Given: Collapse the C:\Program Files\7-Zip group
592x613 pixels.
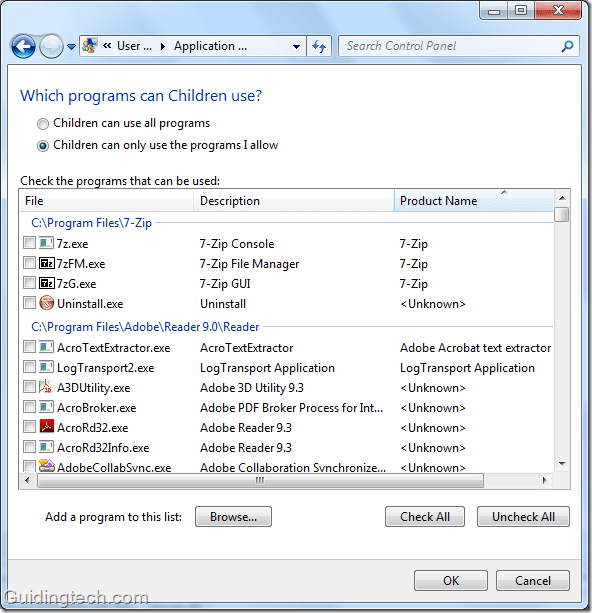Looking at the screenshot, I should (x=91, y=223).
